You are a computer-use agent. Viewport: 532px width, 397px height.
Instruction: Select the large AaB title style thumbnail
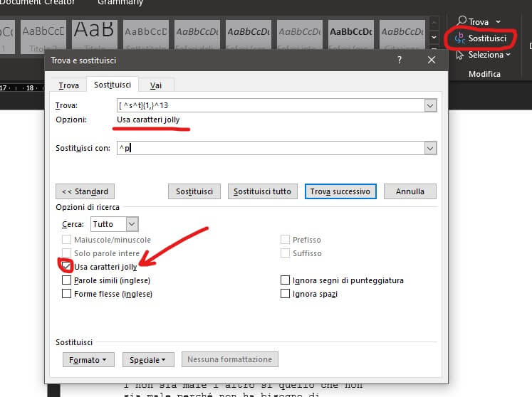click(94, 31)
